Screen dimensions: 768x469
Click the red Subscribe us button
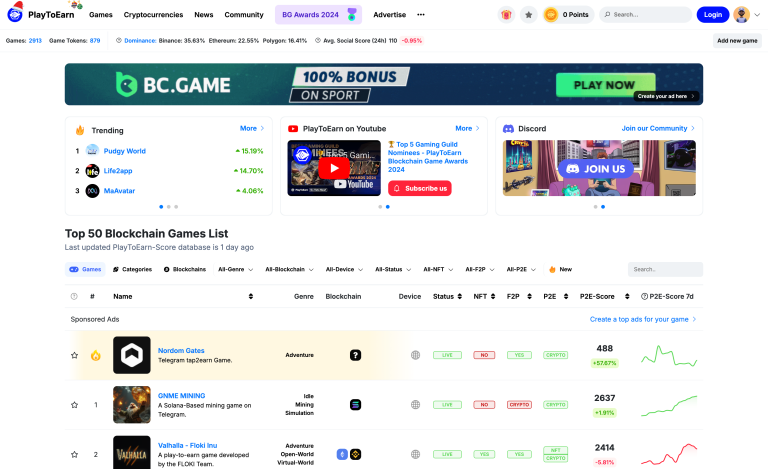(x=420, y=188)
